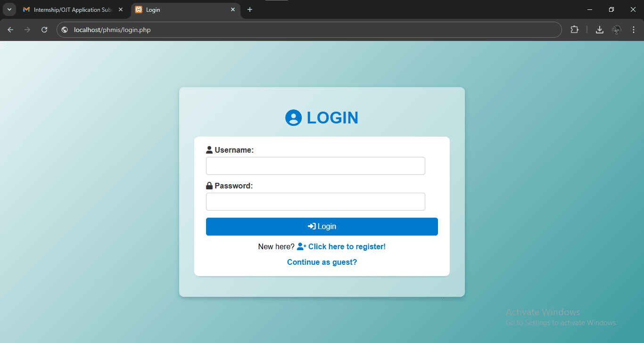Screen dimensions: 644x343
Task: Focus the address bar showing localhost/phmis/login.php
Action: 309,30
